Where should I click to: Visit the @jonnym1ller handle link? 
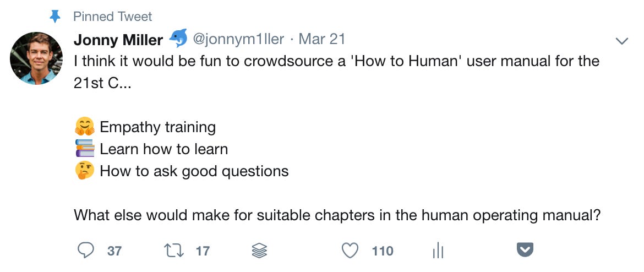(238, 39)
